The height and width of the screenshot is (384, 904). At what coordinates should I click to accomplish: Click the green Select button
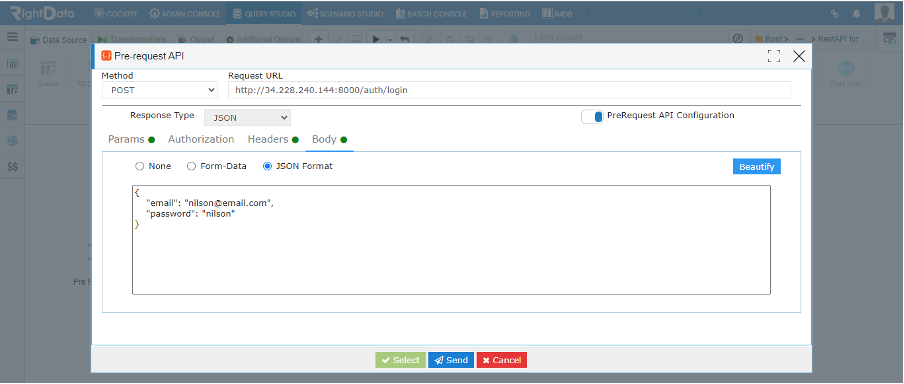(401, 360)
